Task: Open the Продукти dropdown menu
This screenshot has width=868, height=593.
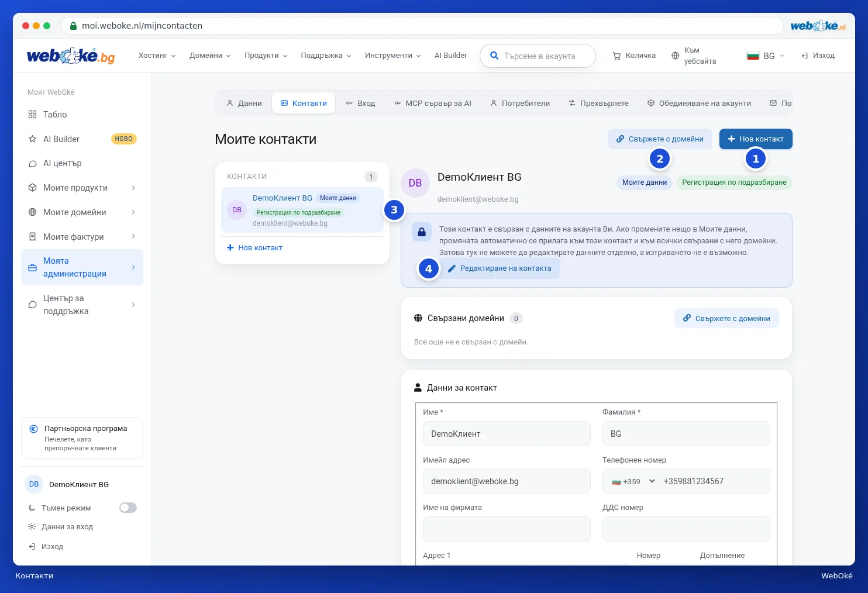Action: (266, 56)
